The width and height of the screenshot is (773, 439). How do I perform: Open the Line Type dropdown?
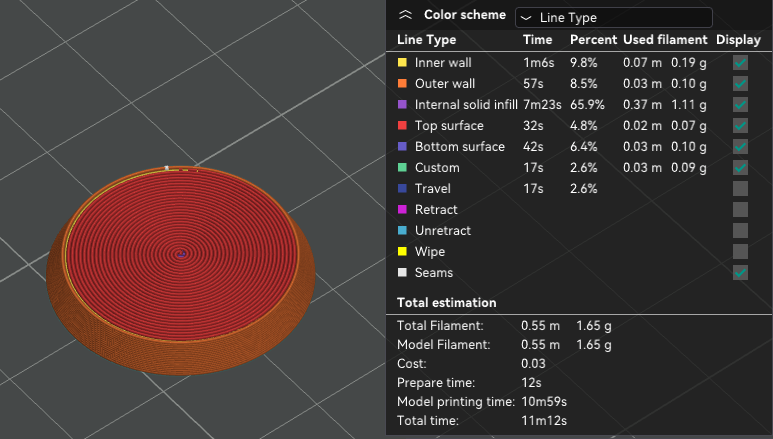point(613,17)
